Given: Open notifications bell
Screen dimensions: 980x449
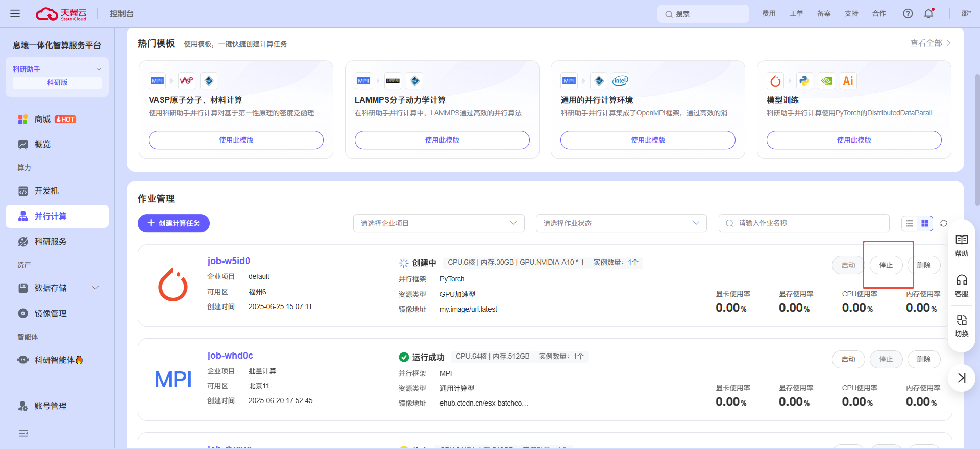Looking at the screenshot, I should pos(929,14).
